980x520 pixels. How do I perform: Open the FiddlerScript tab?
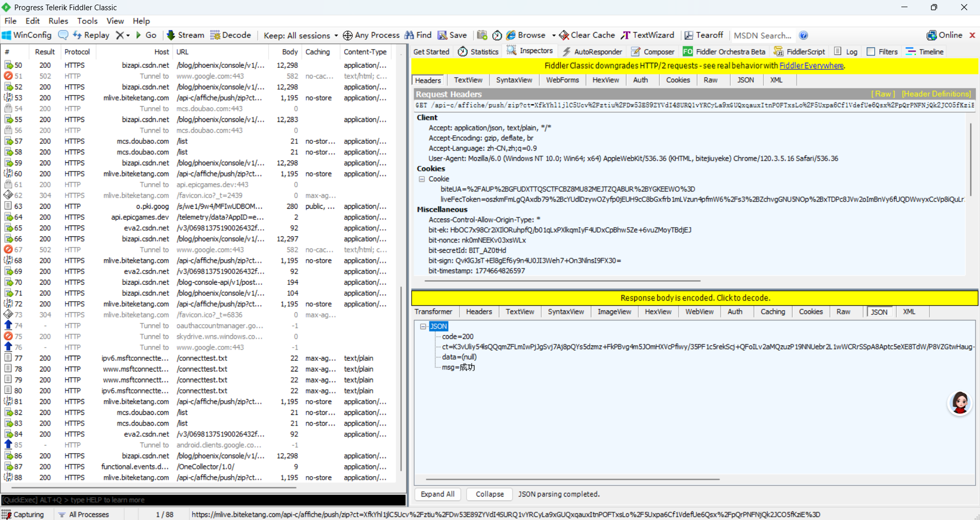tap(799, 52)
